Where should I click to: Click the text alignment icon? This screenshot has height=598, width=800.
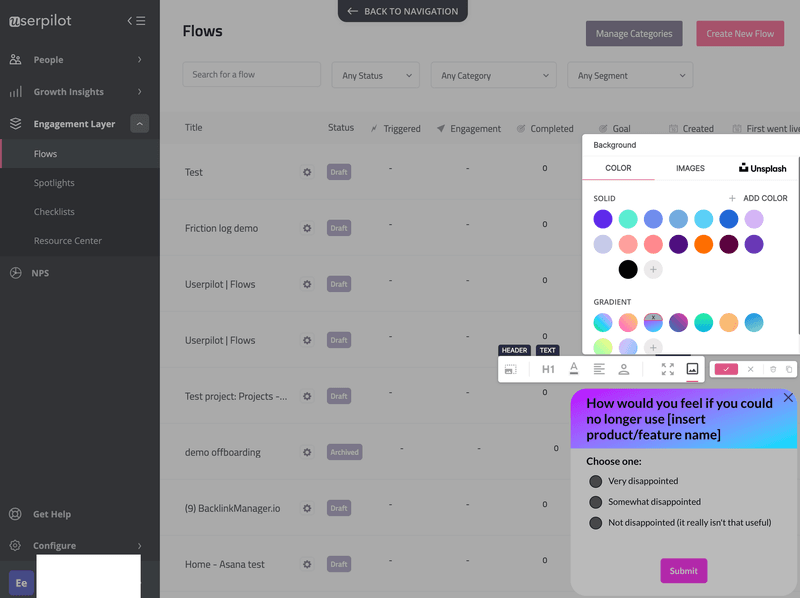(x=598, y=368)
